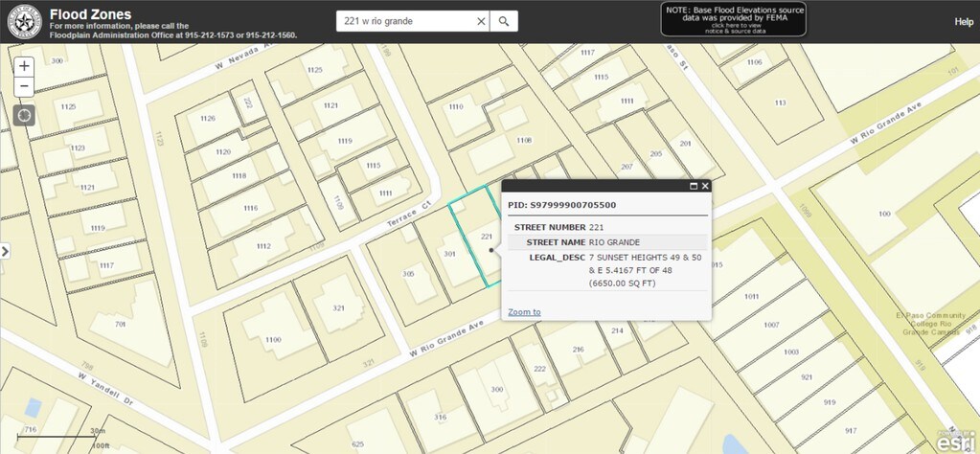Zoom out of the map

(x=24, y=87)
